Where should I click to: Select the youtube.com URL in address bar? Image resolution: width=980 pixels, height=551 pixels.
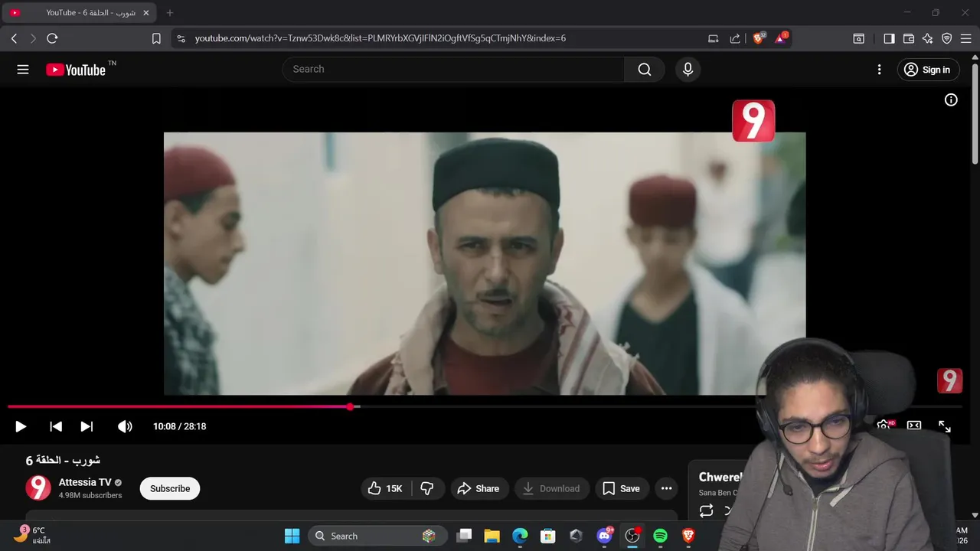pos(381,38)
